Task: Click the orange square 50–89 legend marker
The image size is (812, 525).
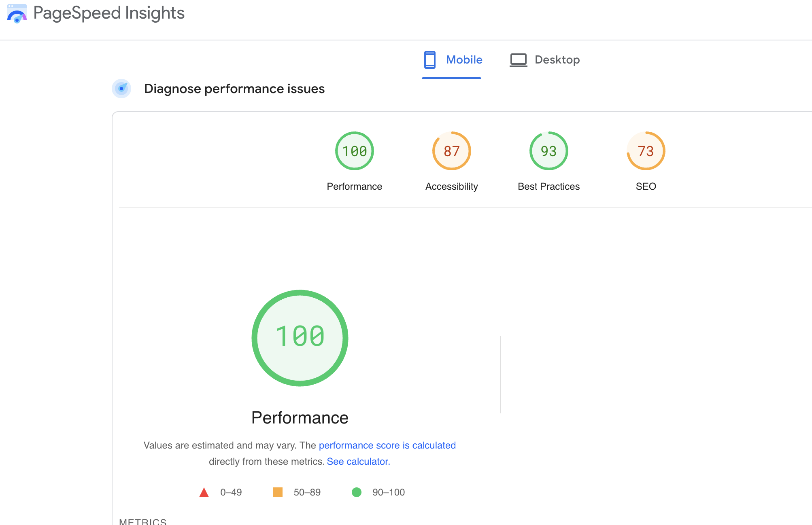Action: click(x=278, y=492)
